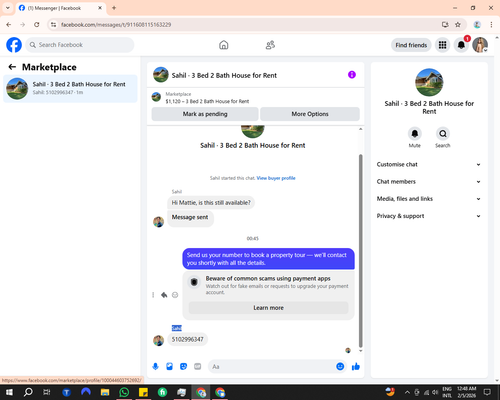The image size is (500, 400).
Task: Open the Facebook logo home link
Action: 14,45
